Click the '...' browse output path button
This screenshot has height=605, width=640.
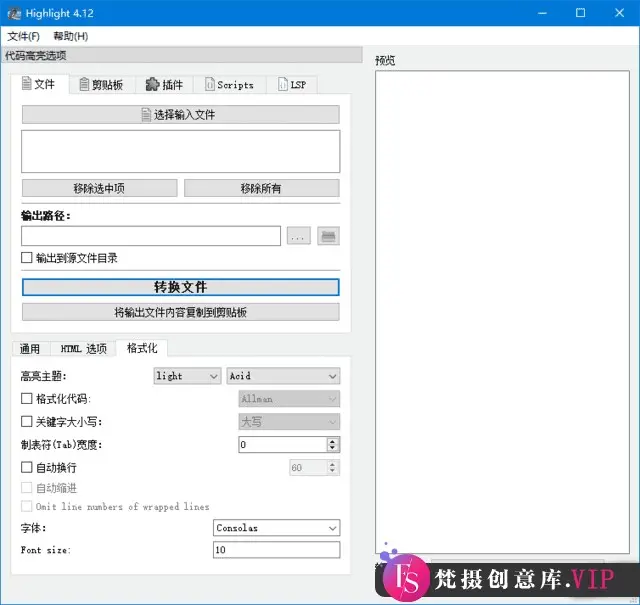click(x=298, y=236)
